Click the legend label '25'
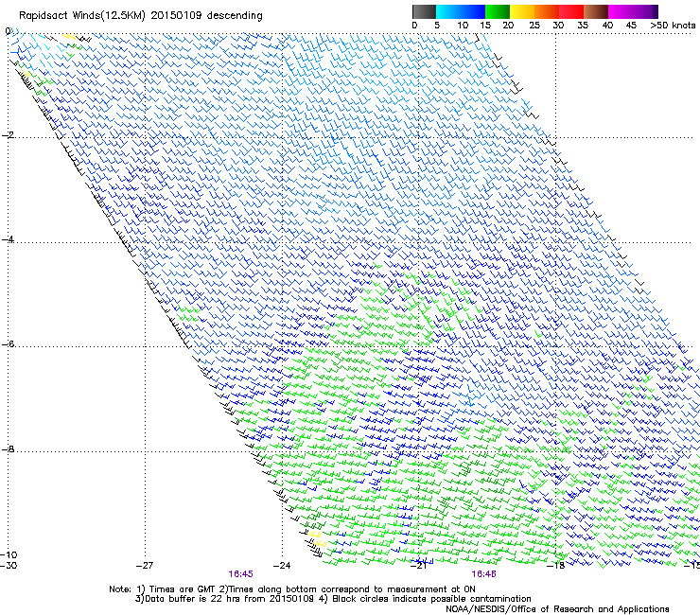This screenshot has height=615, width=700. click(534, 26)
